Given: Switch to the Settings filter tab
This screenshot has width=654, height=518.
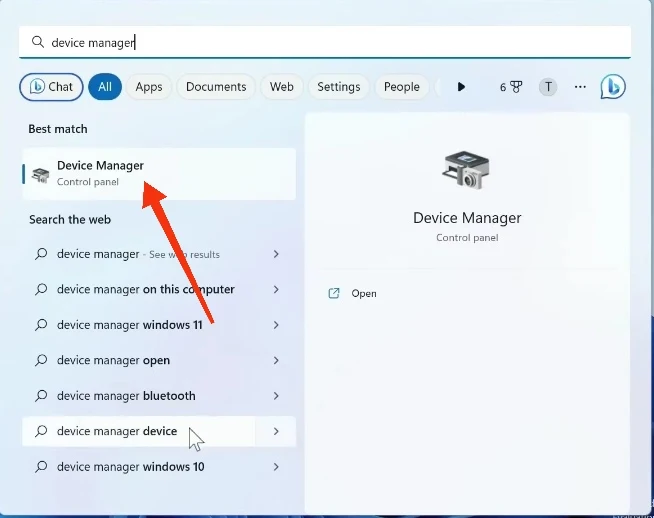Looking at the screenshot, I should [339, 87].
